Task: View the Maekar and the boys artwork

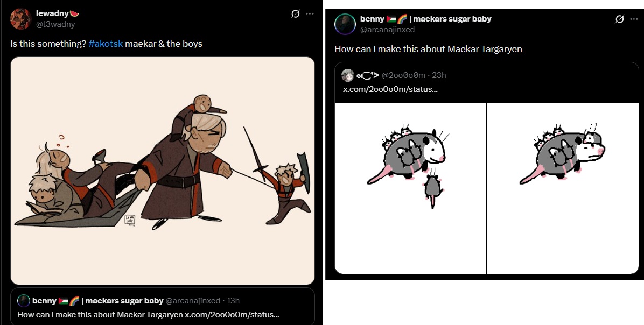Action: coord(163,171)
